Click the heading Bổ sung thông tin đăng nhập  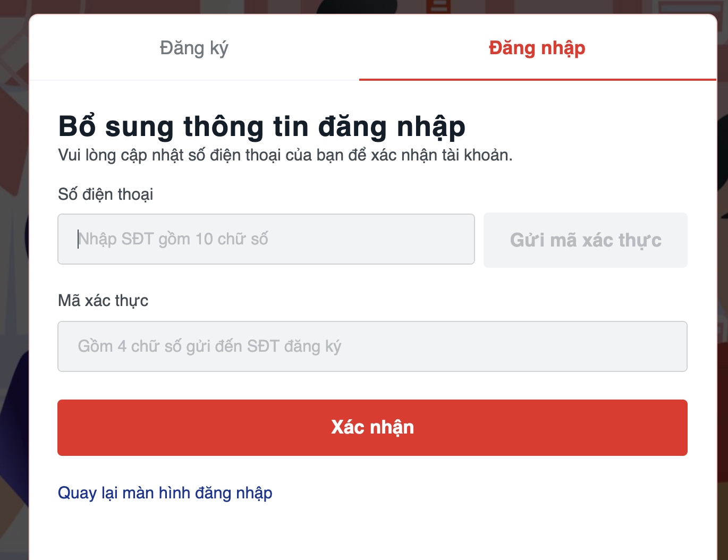pos(261,126)
